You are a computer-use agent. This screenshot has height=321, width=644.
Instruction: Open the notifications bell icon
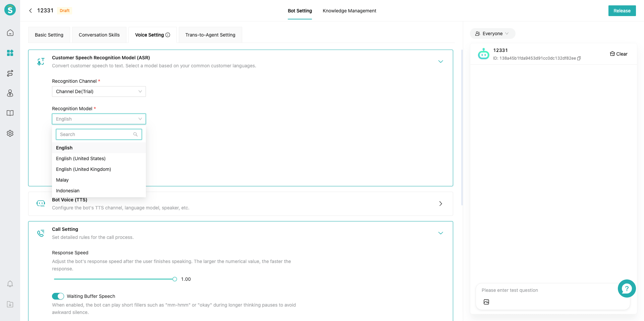[x=10, y=284]
